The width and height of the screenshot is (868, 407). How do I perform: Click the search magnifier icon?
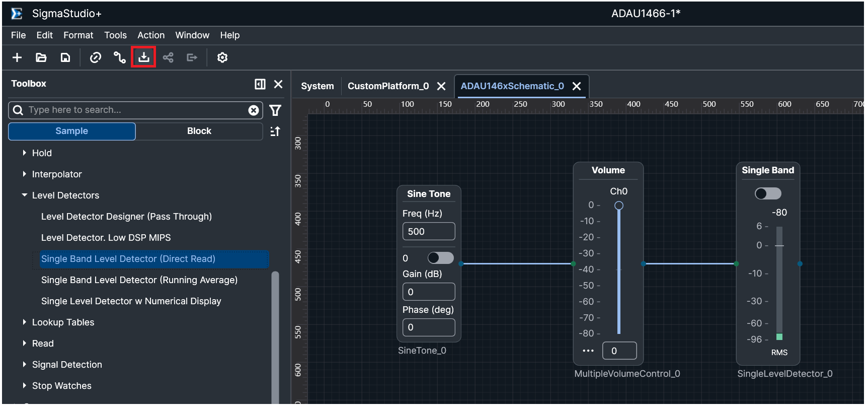[18, 110]
